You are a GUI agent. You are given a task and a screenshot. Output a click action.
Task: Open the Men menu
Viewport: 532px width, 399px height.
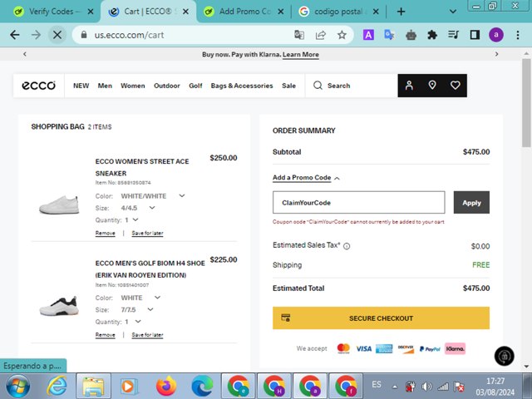[x=105, y=86]
